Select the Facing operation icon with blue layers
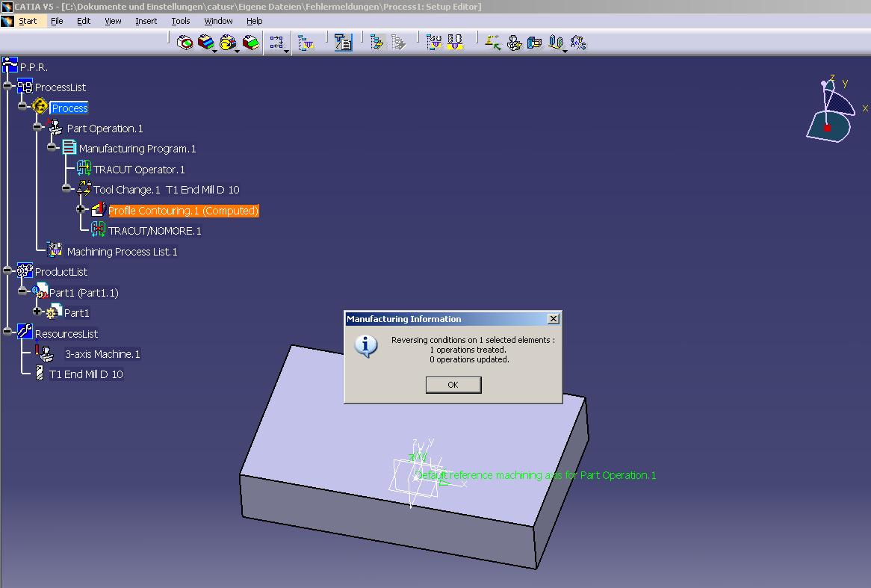 pyautogui.click(x=206, y=43)
